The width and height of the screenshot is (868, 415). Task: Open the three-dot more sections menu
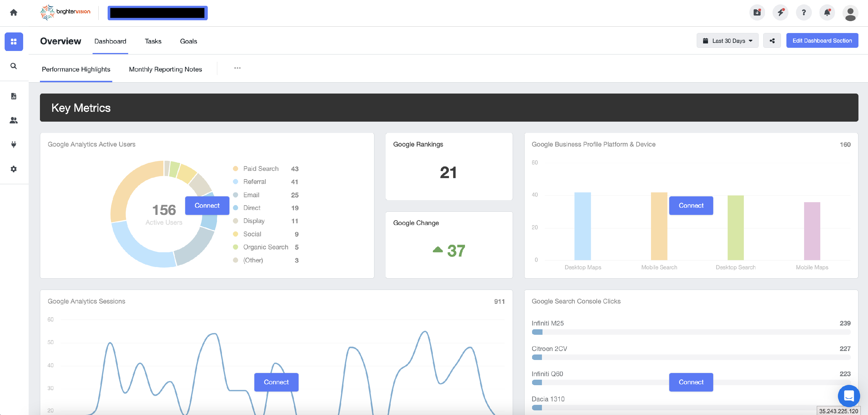tap(238, 68)
